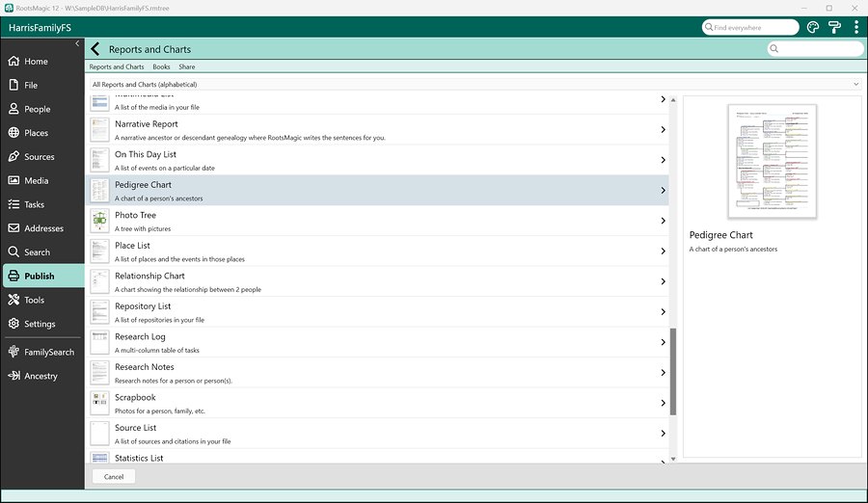Expand the Place List row chevron
This screenshot has height=503, width=868.
[663, 251]
